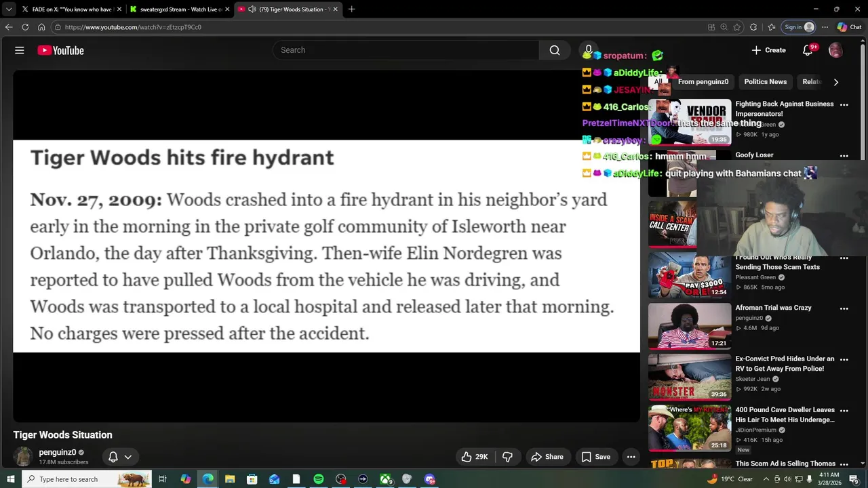868x488 pixels.
Task: Open the Windows notification center
Action: [854, 479]
